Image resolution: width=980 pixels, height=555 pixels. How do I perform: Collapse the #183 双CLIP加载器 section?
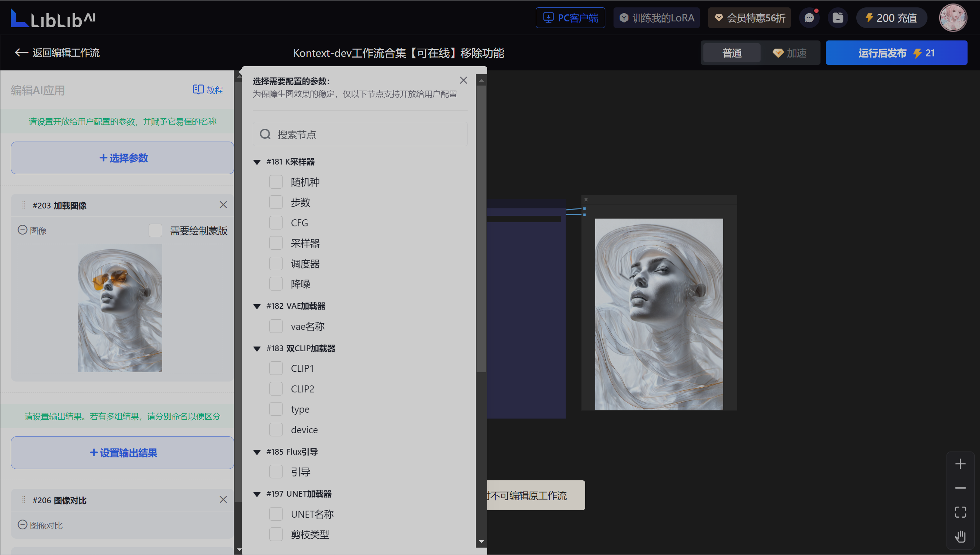point(257,348)
